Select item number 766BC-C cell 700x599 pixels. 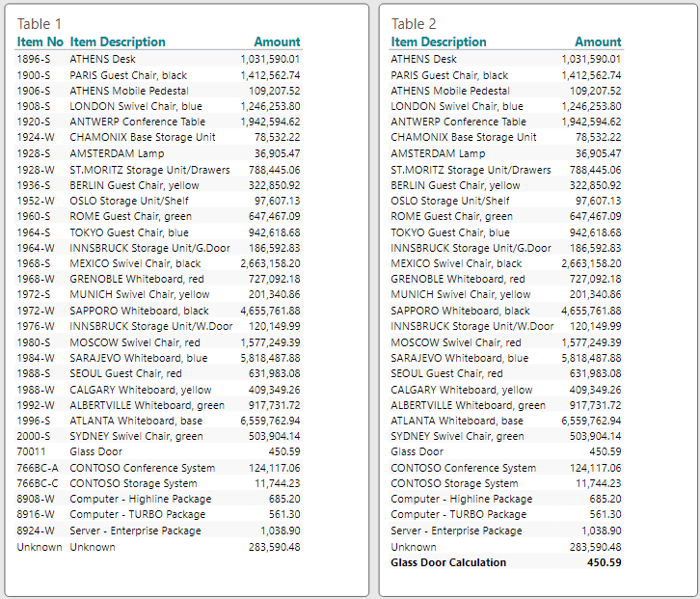coord(38,483)
